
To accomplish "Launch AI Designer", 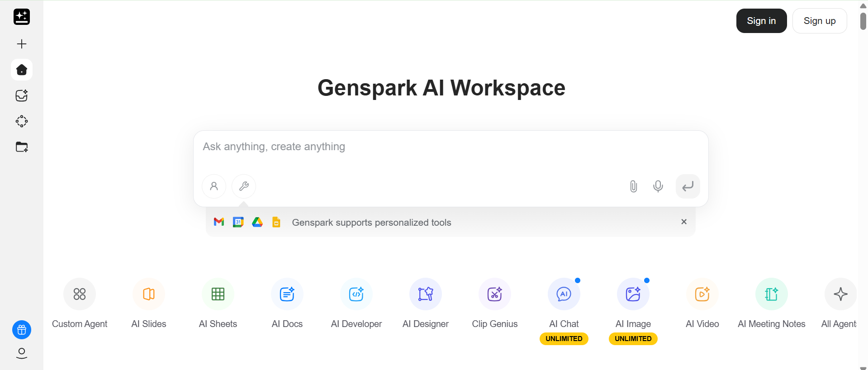I will point(426,304).
